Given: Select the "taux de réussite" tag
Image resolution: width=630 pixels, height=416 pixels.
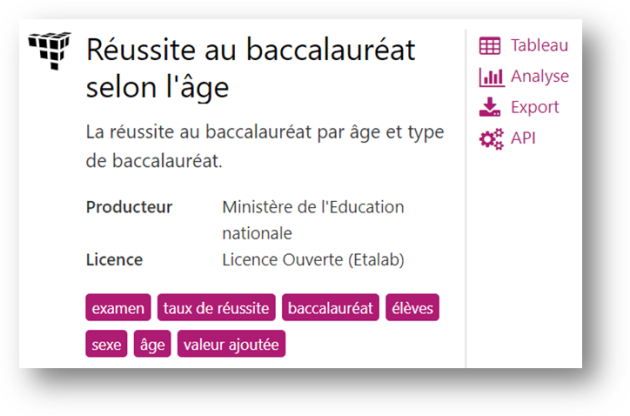Looking at the screenshot, I should (217, 309).
